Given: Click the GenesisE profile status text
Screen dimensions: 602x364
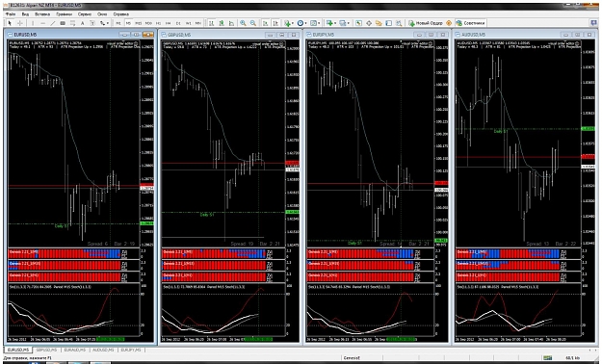Looking at the screenshot, I should pos(353,358).
